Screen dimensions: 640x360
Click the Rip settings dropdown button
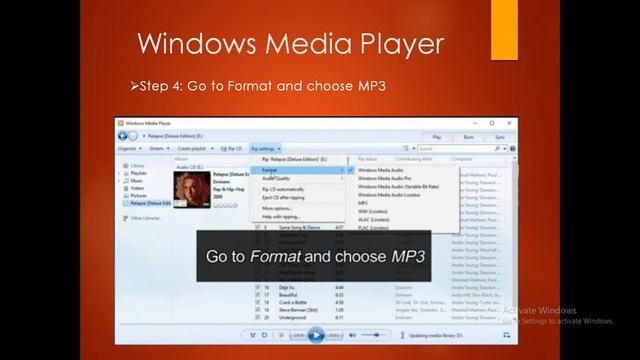[265, 149]
